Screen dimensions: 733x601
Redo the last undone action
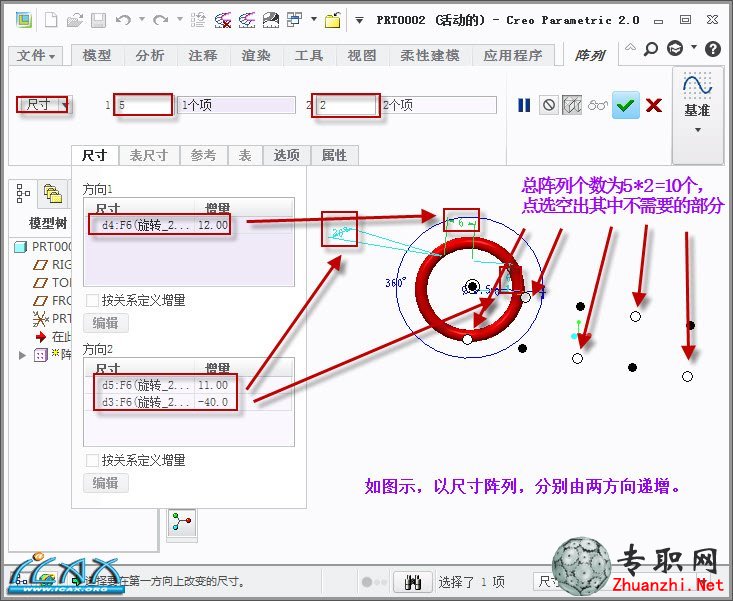pos(161,20)
